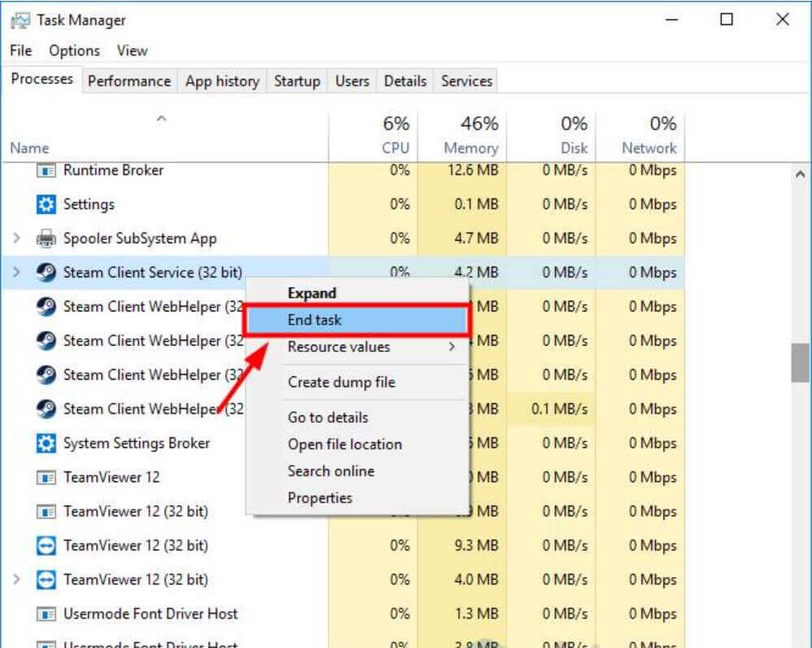Open the Services tab

467,81
